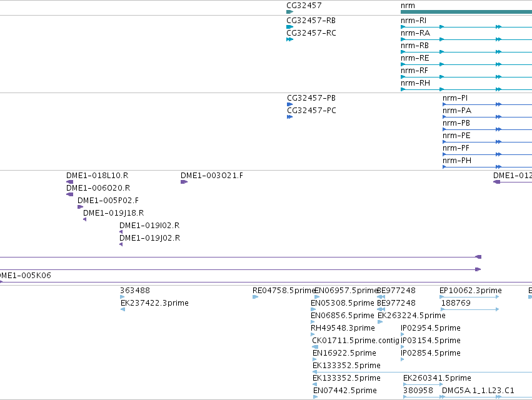Image resolution: width=532 pixels, height=400 pixels.
Task: Open the nrm-RI transcript label
Action: (413, 21)
